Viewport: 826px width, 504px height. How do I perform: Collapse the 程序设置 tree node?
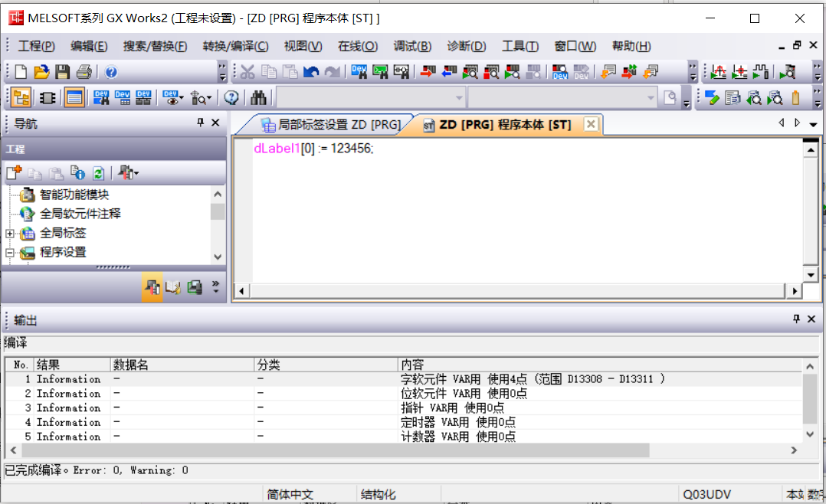tap(11, 253)
